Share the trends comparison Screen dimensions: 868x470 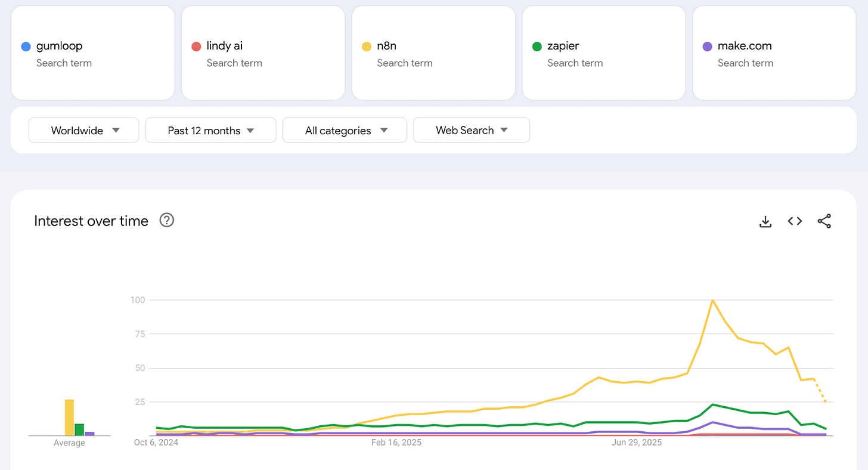coord(824,221)
